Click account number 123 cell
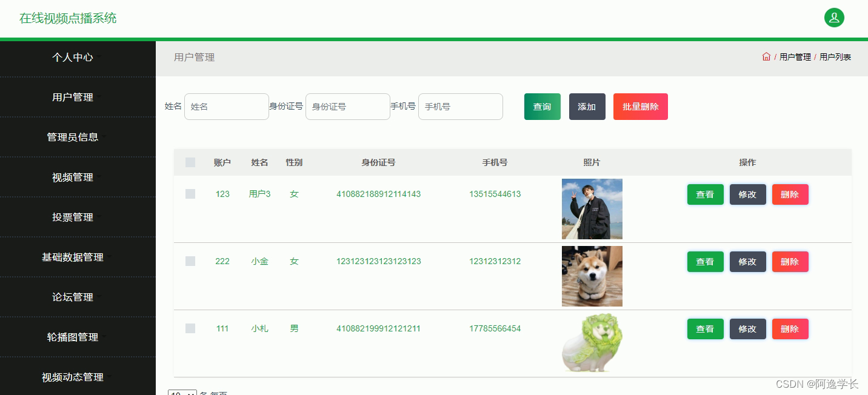This screenshot has width=868, height=395. click(x=222, y=194)
